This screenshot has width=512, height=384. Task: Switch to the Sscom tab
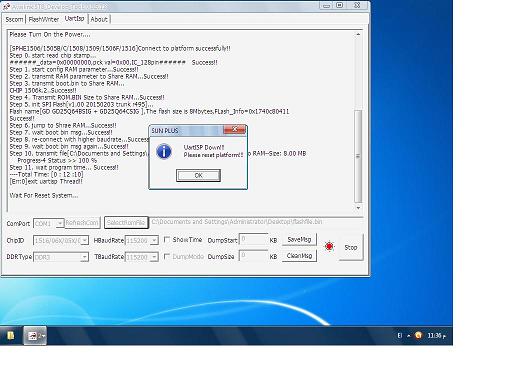click(14, 19)
